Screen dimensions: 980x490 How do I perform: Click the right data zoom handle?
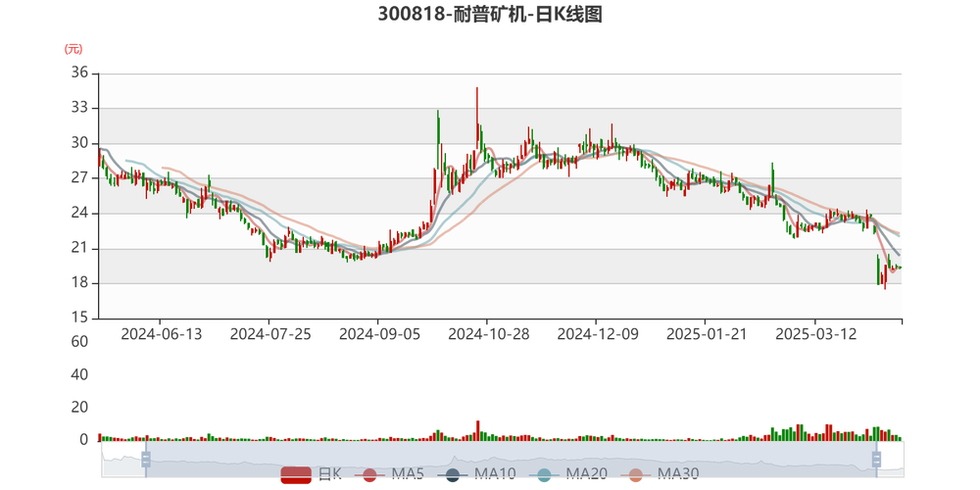(x=875, y=460)
